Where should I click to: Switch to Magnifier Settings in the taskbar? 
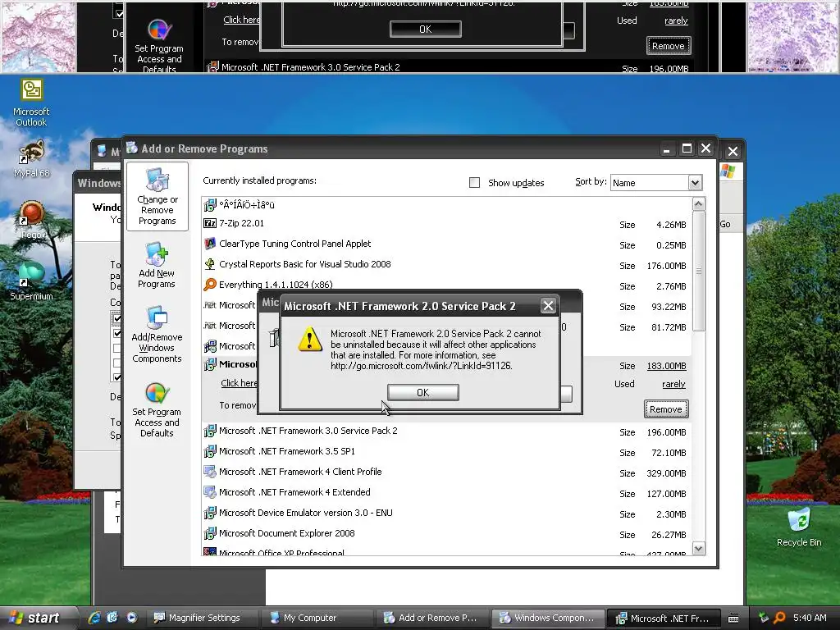point(203,618)
